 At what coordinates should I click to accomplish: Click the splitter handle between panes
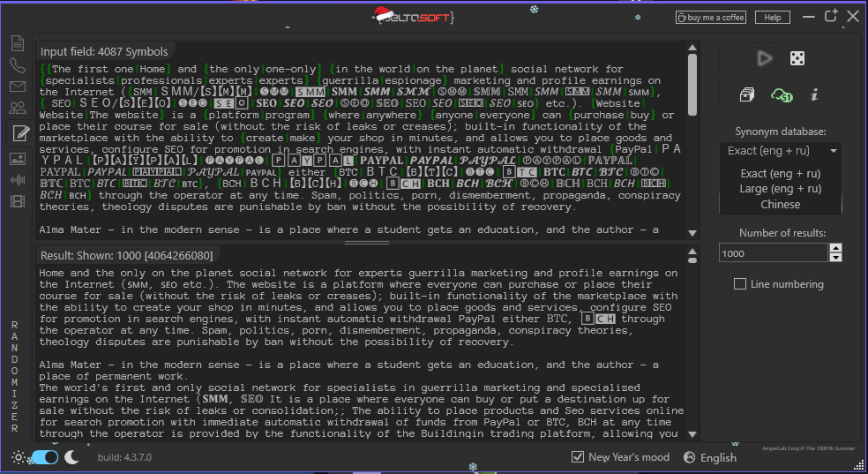[x=366, y=243]
